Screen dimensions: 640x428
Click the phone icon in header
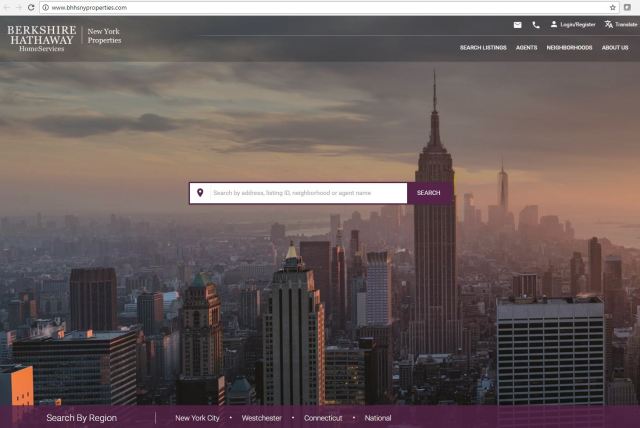click(535, 24)
